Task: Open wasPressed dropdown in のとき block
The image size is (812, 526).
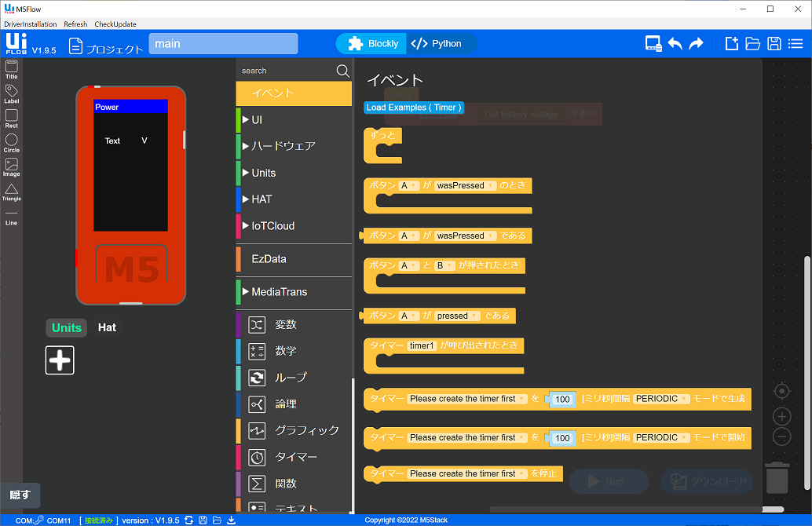Action: point(465,185)
